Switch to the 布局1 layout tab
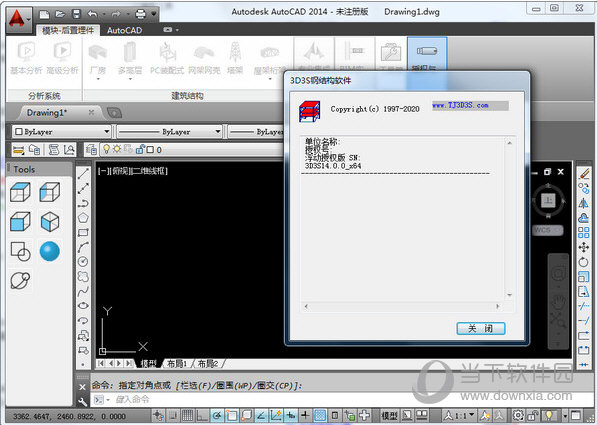Viewport: 597px width, 425px height. [x=177, y=364]
